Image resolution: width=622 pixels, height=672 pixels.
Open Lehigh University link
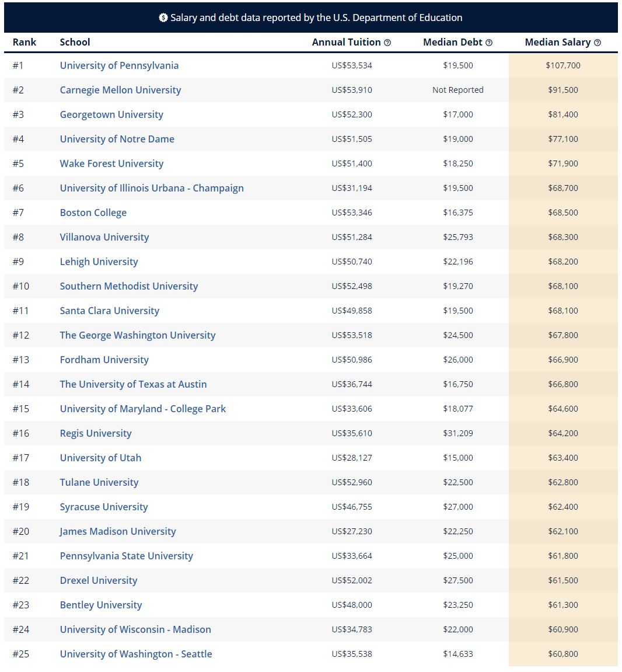tap(99, 262)
